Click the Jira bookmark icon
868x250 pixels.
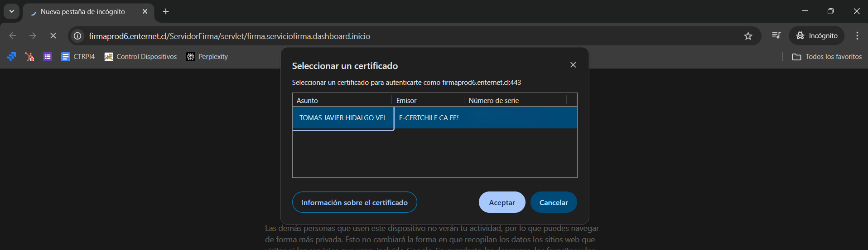click(11, 57)
